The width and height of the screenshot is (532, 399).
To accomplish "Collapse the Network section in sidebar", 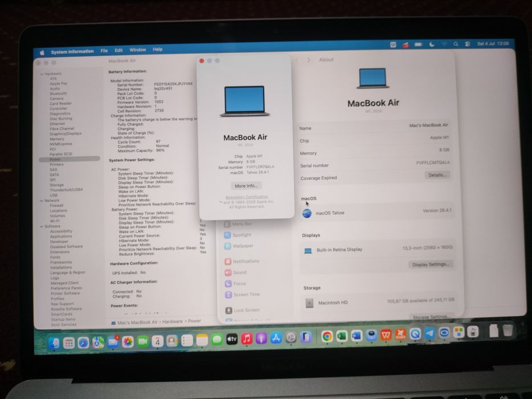I will pos(42,201).
